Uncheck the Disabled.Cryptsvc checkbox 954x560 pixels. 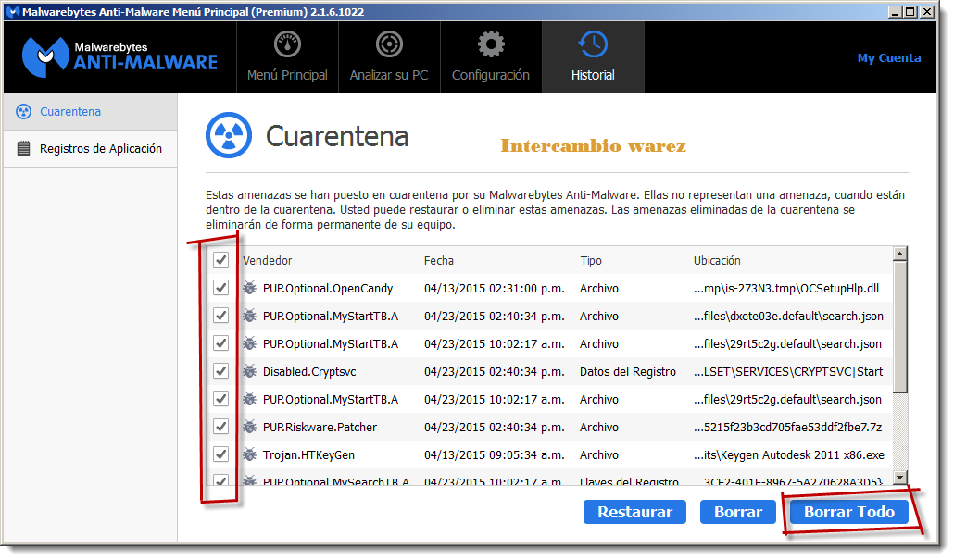pyautogui.click(x=220, y=371)
